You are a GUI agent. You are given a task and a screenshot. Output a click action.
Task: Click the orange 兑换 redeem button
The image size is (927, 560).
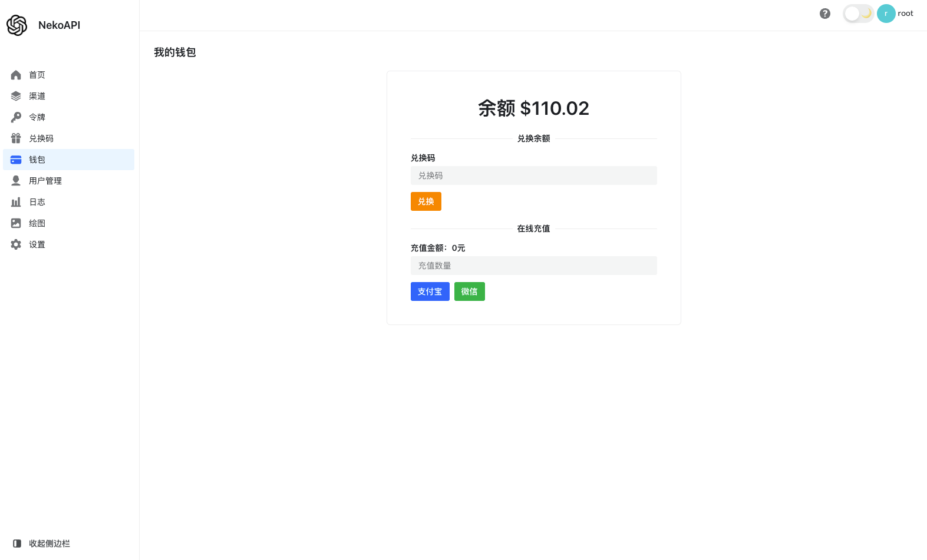pos(425,201)
